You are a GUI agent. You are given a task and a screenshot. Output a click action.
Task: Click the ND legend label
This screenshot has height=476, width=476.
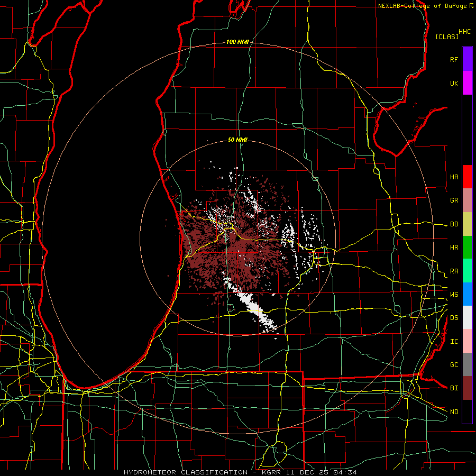point(454,411)
